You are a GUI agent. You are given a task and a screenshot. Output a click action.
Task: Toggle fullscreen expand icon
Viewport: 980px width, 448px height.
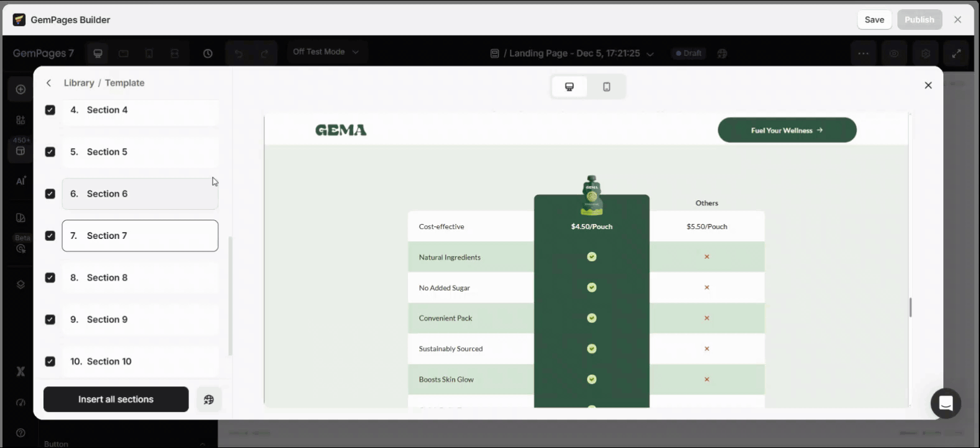pos(956,54)
